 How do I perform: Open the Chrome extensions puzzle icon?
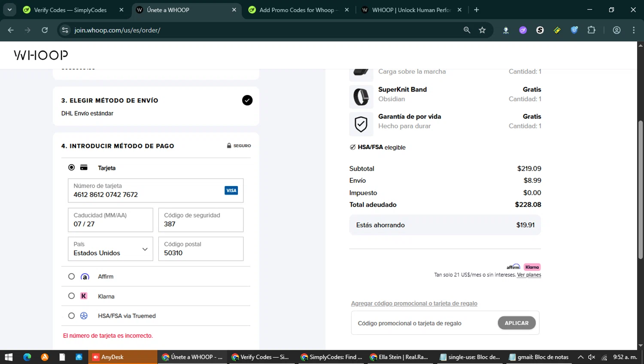592,30
